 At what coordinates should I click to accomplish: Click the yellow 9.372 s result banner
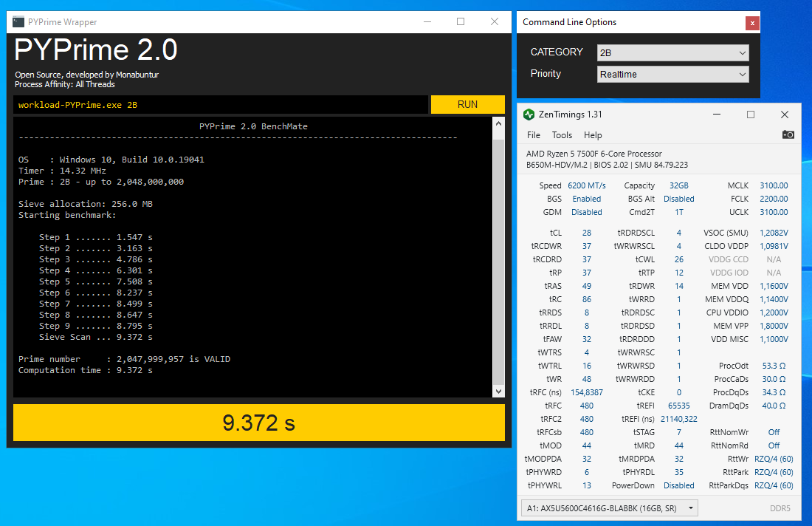pyautogui.click(x=259, y=423)
